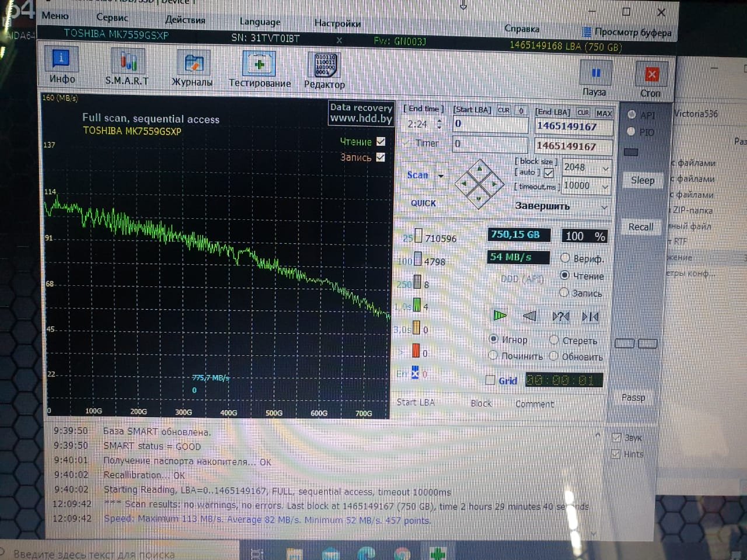747x560 pixels.
Task: Click the down arrow on diamond pad
Action: [x=479, y=199]
